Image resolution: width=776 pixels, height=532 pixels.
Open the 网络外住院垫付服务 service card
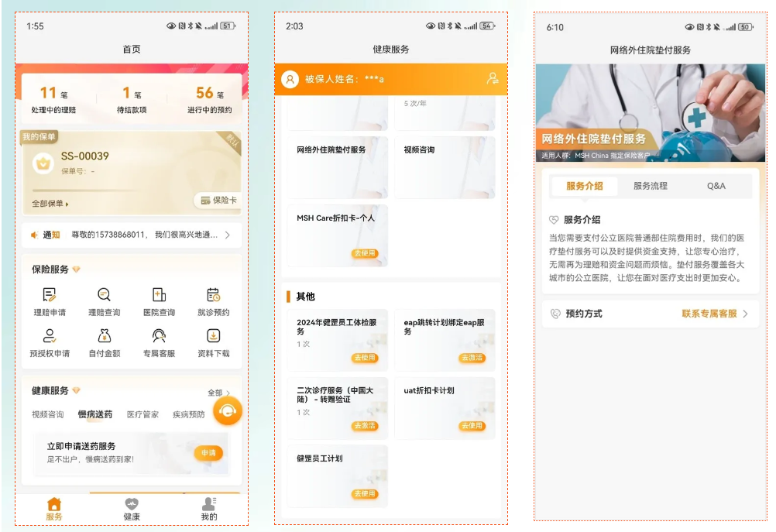tap(337, 166)
